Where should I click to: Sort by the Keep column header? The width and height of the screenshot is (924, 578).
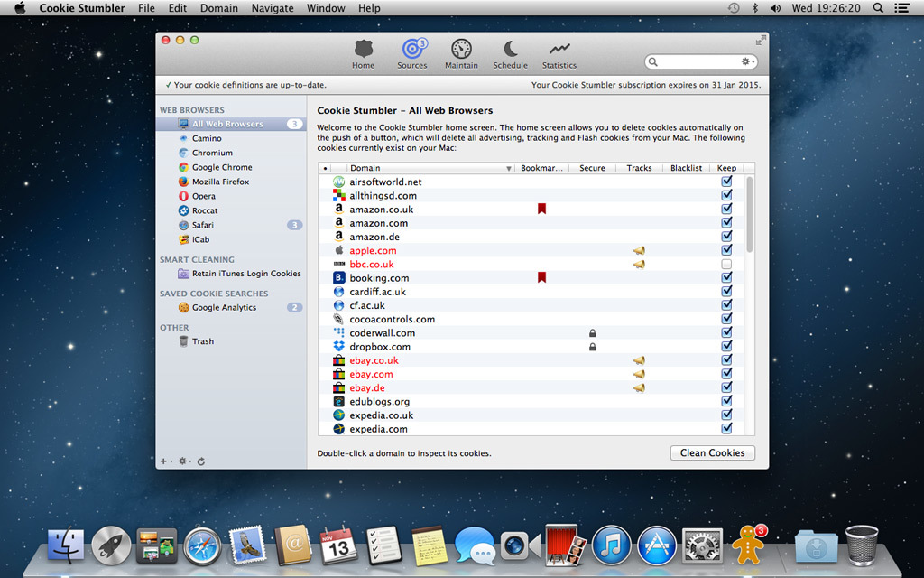coord(726,168)
